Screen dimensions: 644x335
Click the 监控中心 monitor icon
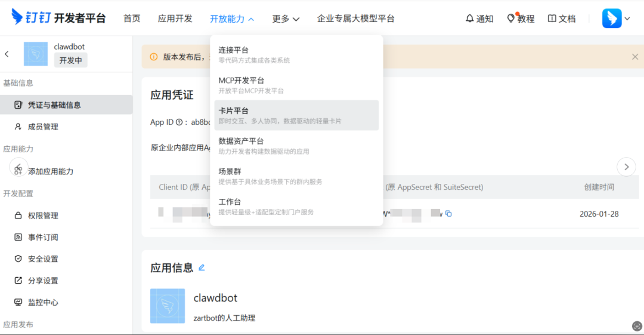pyautogui.click(x=18, y=302)
